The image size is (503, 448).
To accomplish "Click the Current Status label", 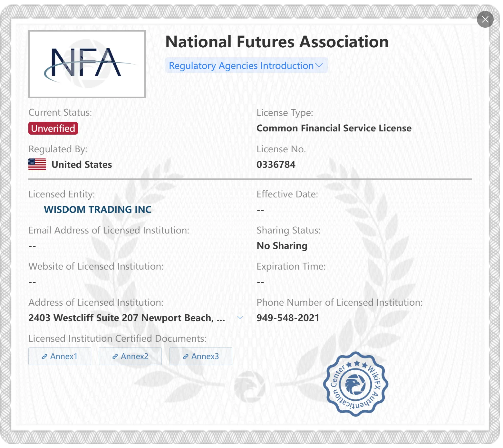I will point(60,112).
